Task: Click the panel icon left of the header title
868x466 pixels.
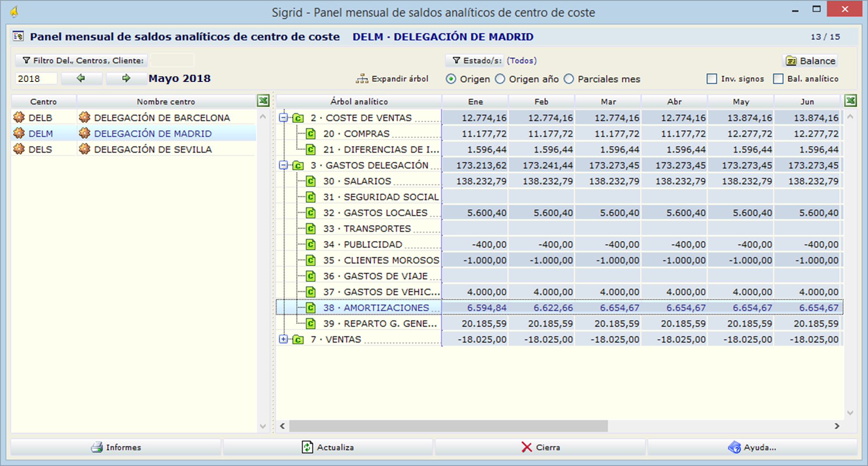Action: (18, 36)
